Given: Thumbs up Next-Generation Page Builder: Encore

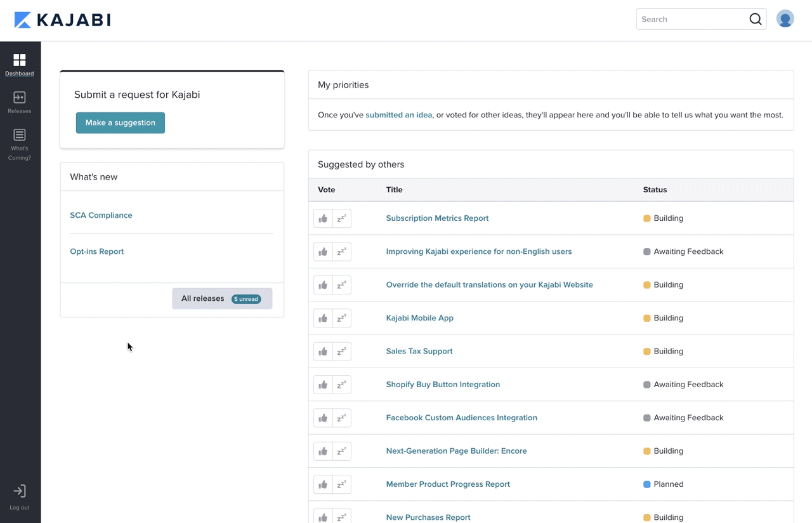Looking at the screenshot, I should pyautogui.click(x=323, y=451).
